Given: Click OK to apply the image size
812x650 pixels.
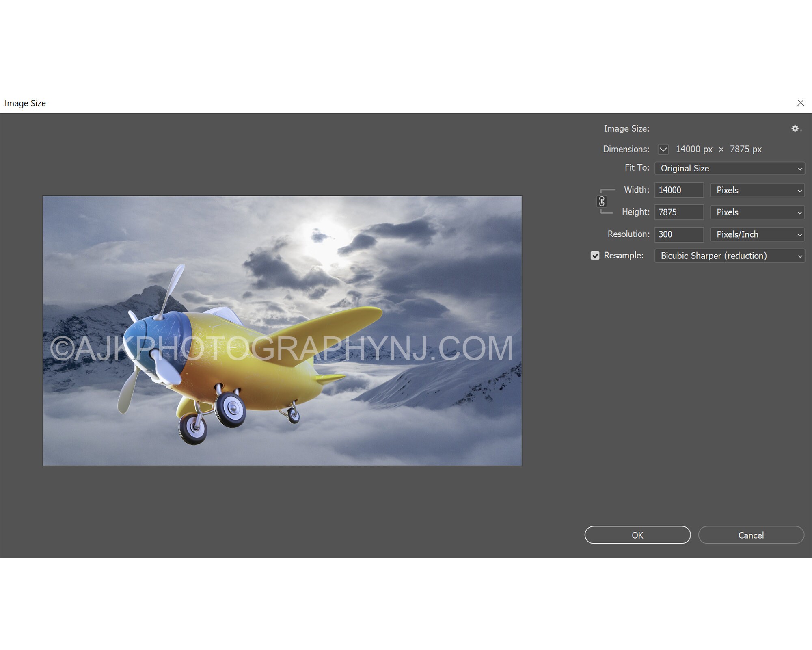Looking at the screenshot, I should [x=637, y=535].
